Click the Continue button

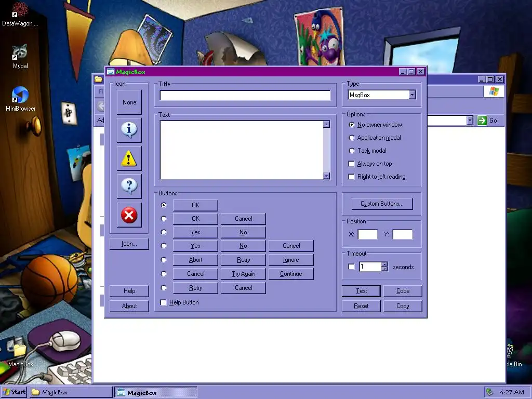(x=291, y=273)
